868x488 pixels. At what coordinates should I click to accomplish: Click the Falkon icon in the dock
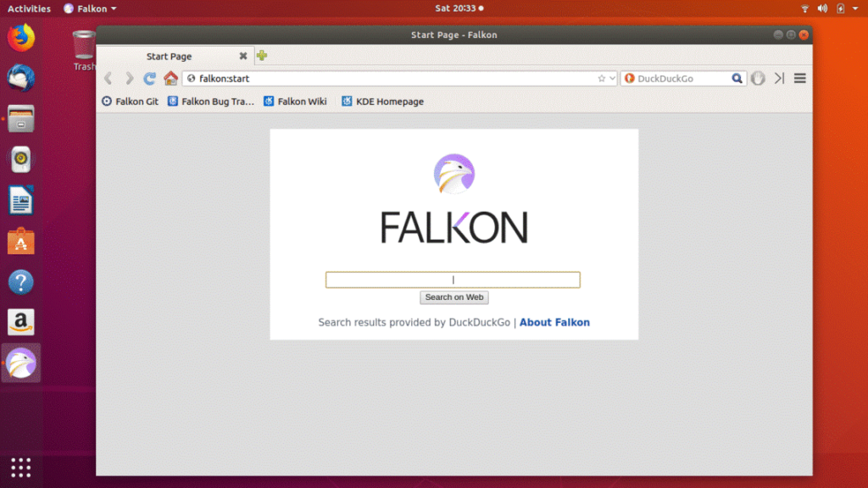[21, 363]
